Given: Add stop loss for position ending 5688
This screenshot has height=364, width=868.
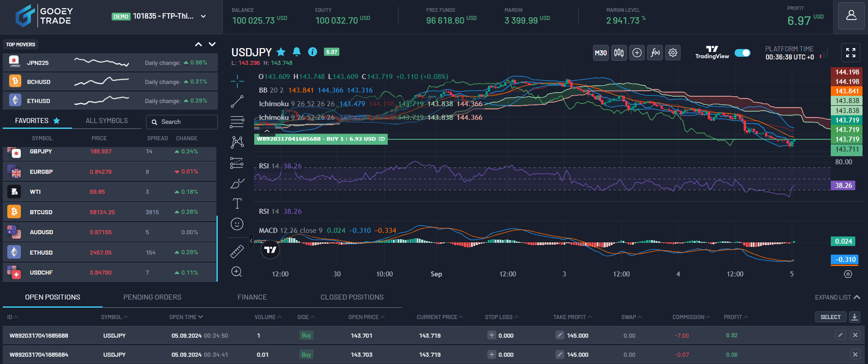Looking at the screenshot, I should [x=491, y=335].
